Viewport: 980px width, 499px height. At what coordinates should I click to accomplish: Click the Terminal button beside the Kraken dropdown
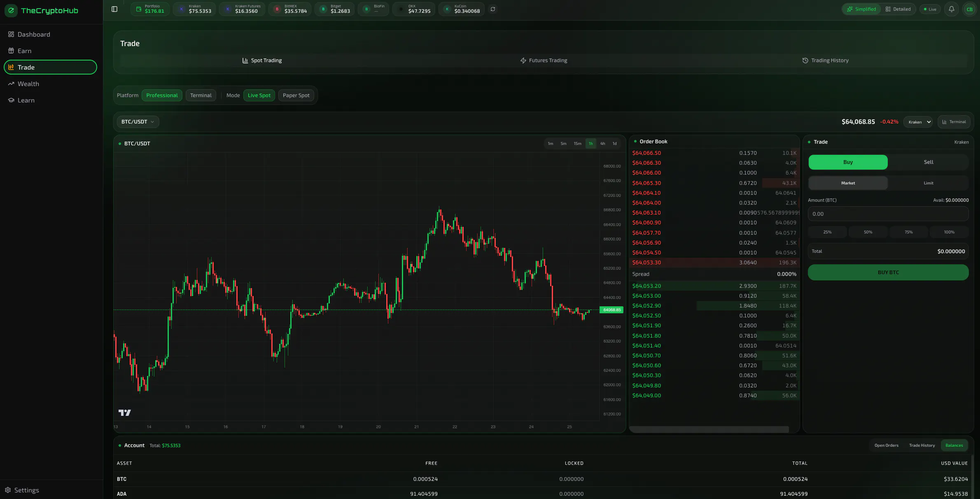coord(954,122)
